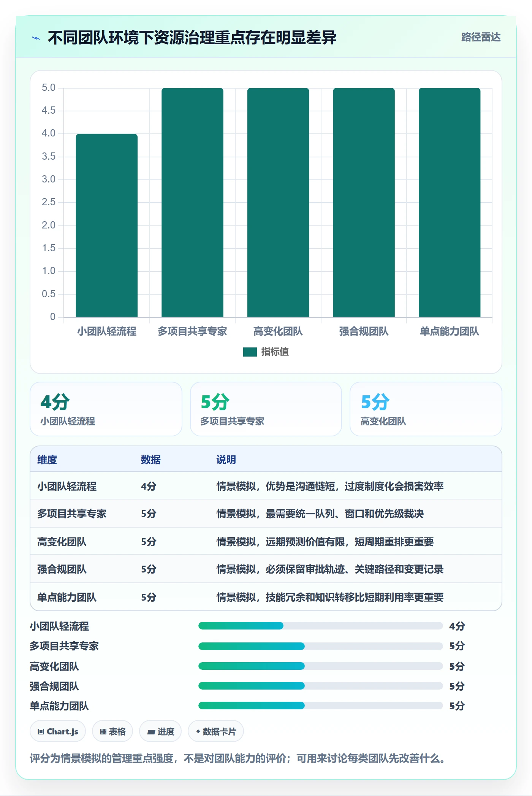Select the 进度 tag
Screen dimensions: 532x796
coord(160,731)
